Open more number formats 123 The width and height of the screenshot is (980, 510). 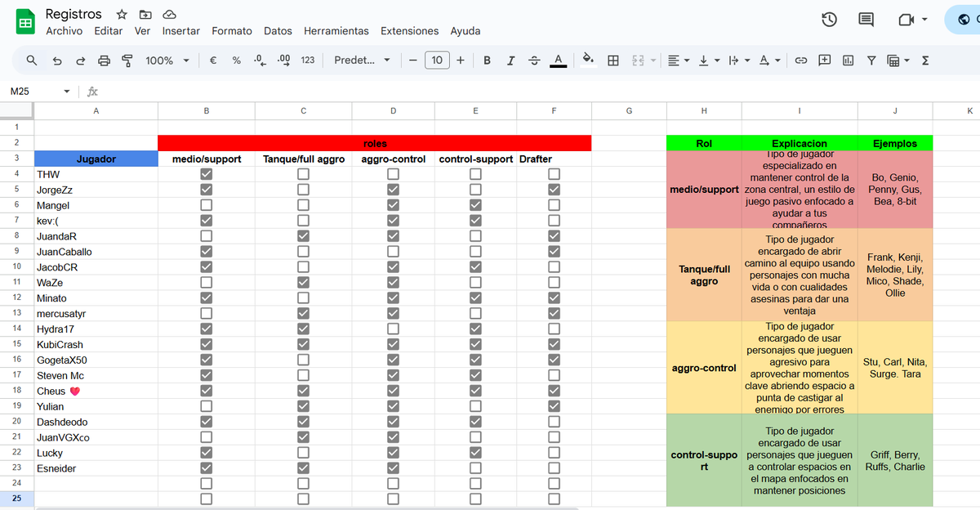point(308,60)
